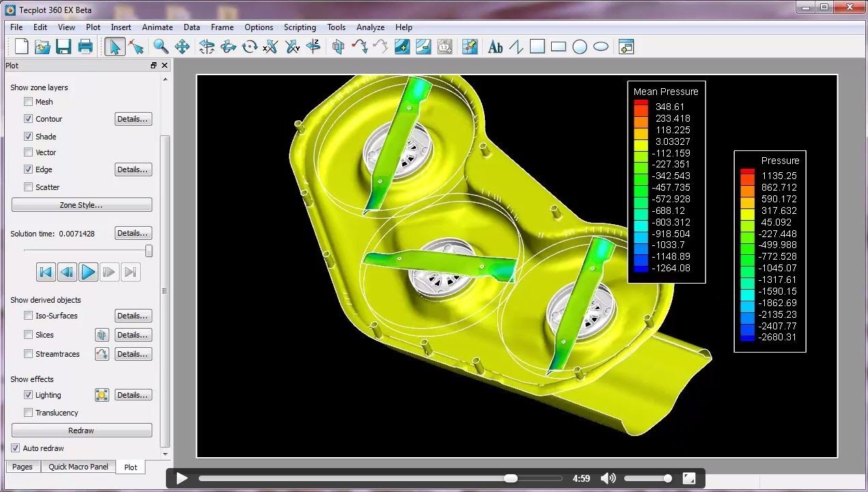Viewport: 868px width, 492px height.
Task: Select the probe tool in the toolbar
Action: pyautogui.click(x=470, y=46)
